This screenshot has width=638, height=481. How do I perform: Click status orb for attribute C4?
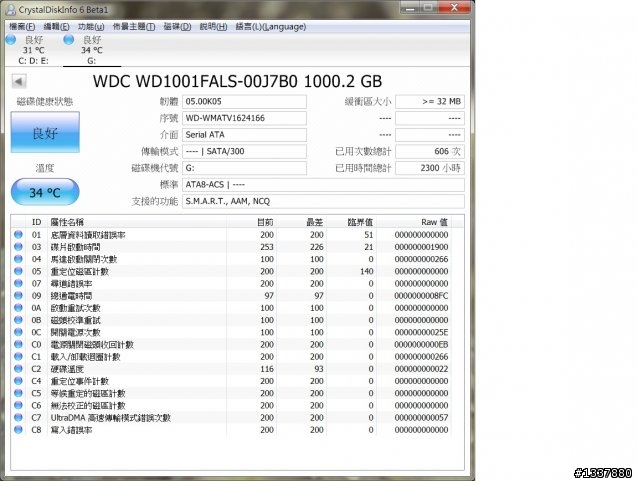(x=18, y=381)
